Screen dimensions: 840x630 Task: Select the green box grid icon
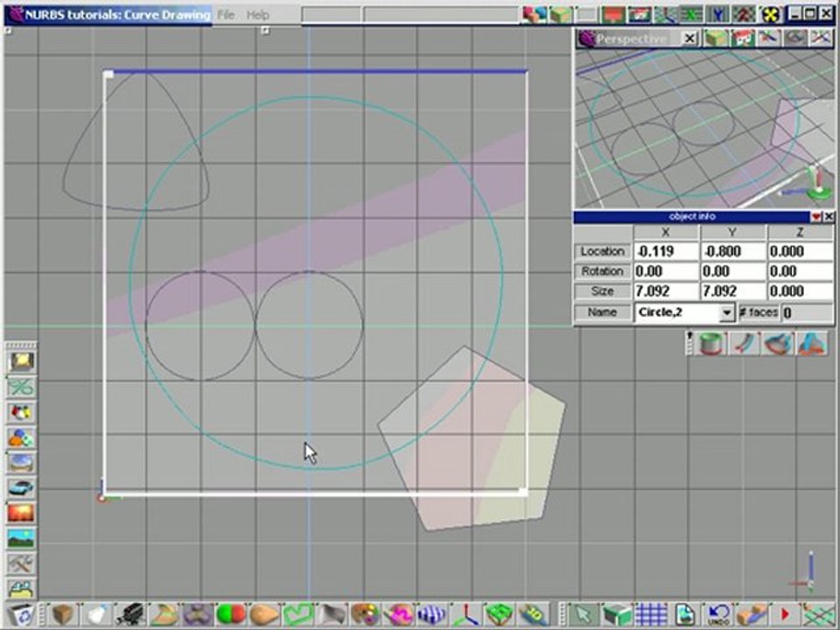click(500, 614)
